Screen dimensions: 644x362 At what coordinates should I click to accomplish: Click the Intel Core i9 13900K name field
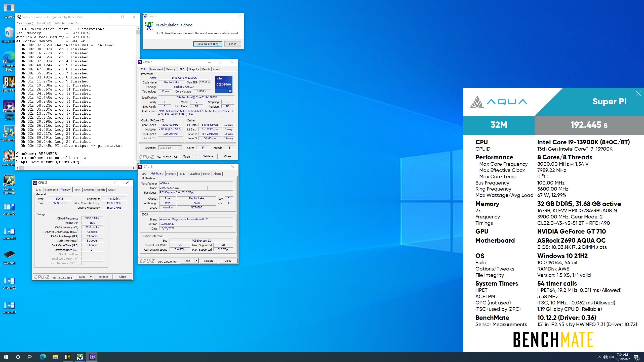click(x=184, y=78)
